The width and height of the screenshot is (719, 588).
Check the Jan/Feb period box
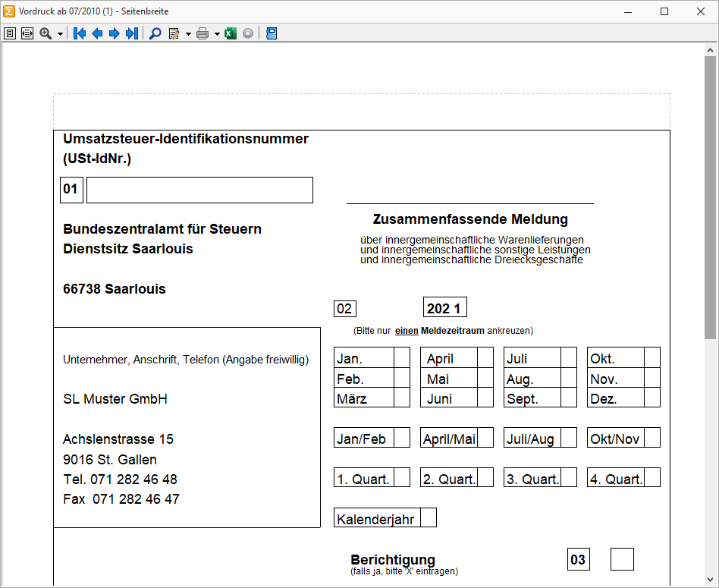click(x=402, y=438)
